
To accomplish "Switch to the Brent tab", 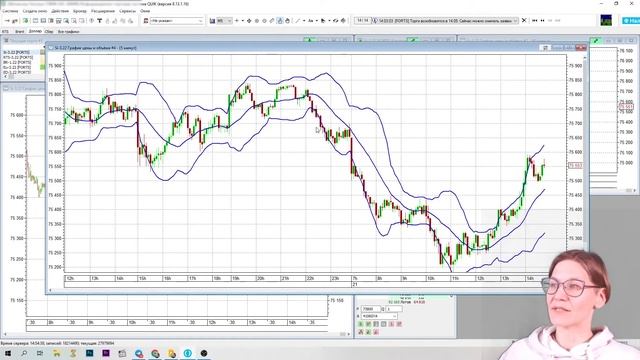I will (20, 31).
